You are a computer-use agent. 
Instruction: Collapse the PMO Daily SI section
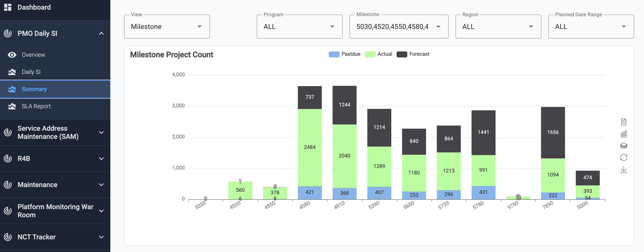(x=101, y=33)
